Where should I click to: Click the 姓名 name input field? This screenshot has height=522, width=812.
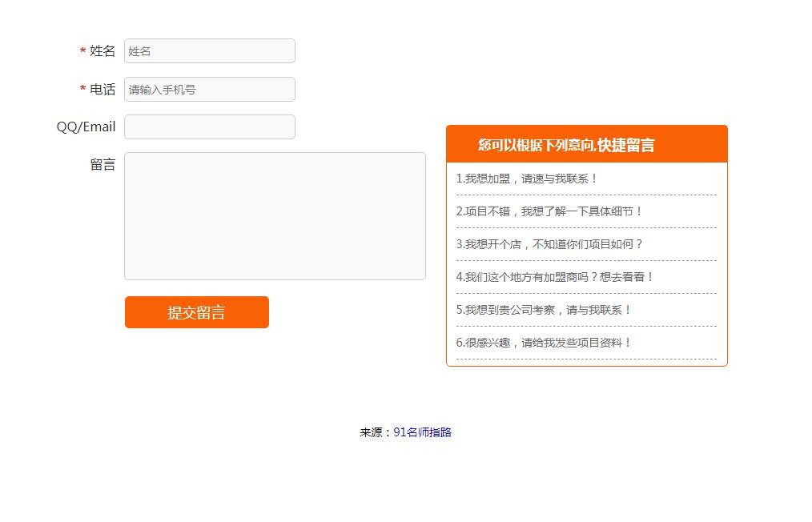click(210, 50)
